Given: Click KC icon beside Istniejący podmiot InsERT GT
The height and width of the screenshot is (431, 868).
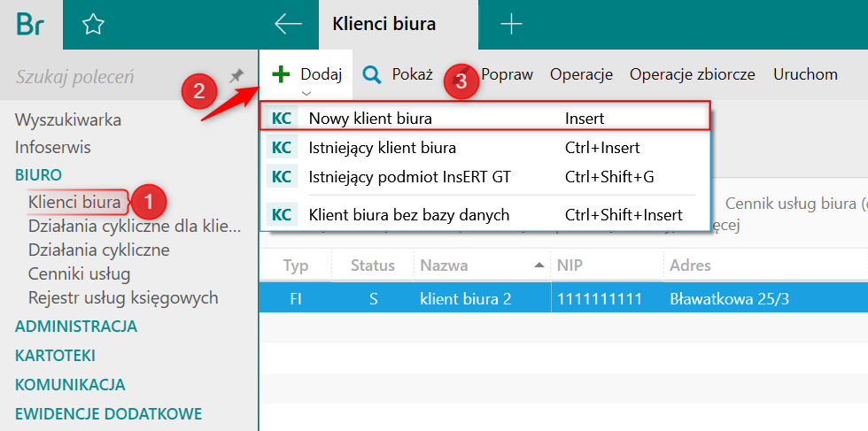Looking at the screenshot, I should click(282, 177).
